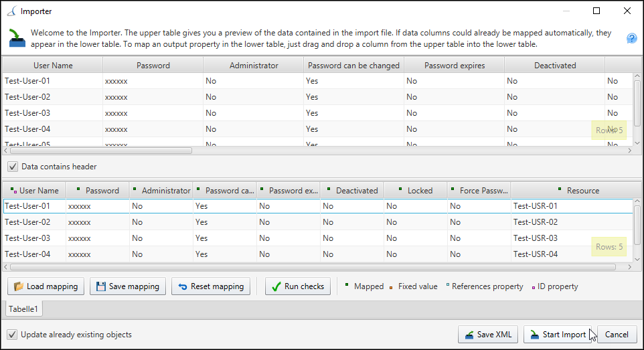Viewport: 644px width, 350px height.
Task: Click the upper table horizontal scrollbar thumb
Action: coord(101,151)
